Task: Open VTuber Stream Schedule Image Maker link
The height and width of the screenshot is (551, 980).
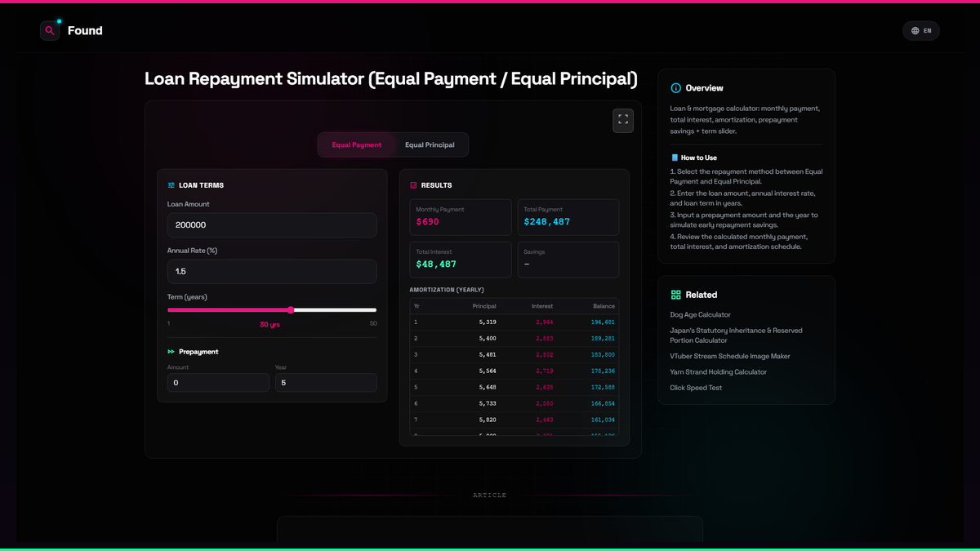Action: point(730,356)
